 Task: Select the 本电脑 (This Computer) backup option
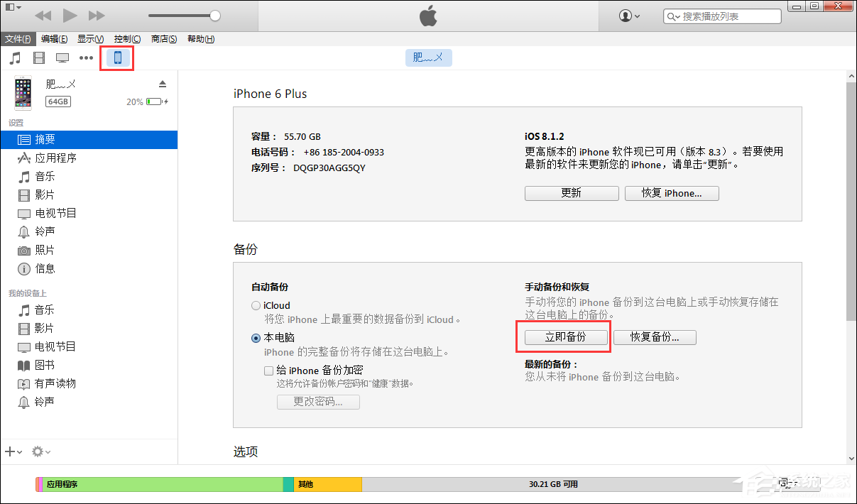point(256,338)
